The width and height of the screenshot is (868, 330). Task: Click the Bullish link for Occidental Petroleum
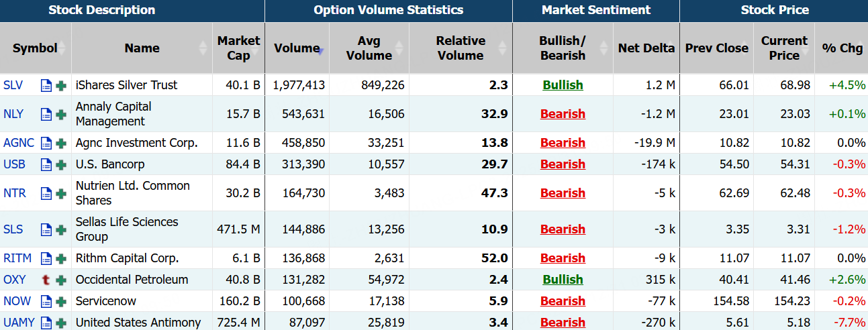click(563, 280)
